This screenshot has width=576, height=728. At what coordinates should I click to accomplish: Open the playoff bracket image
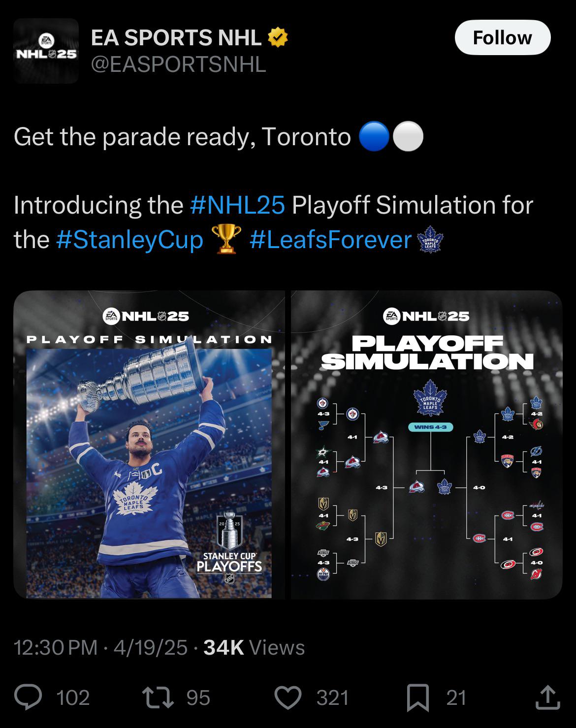(426, 444)
